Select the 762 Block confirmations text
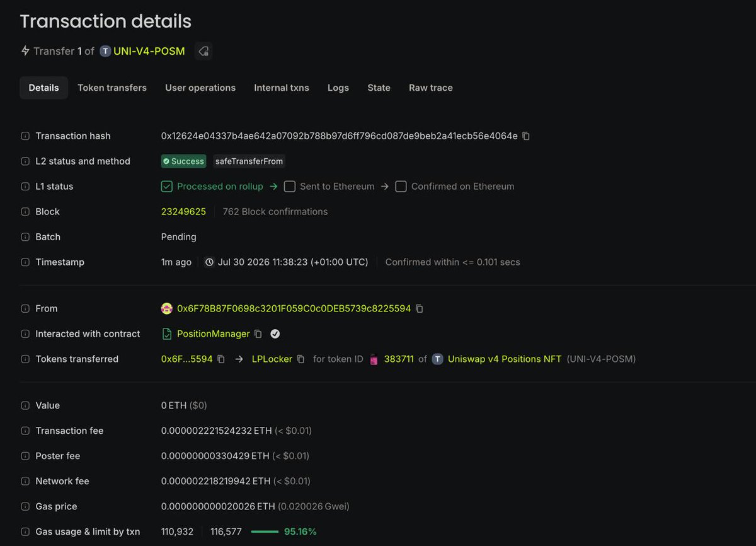 pos(275,212)
